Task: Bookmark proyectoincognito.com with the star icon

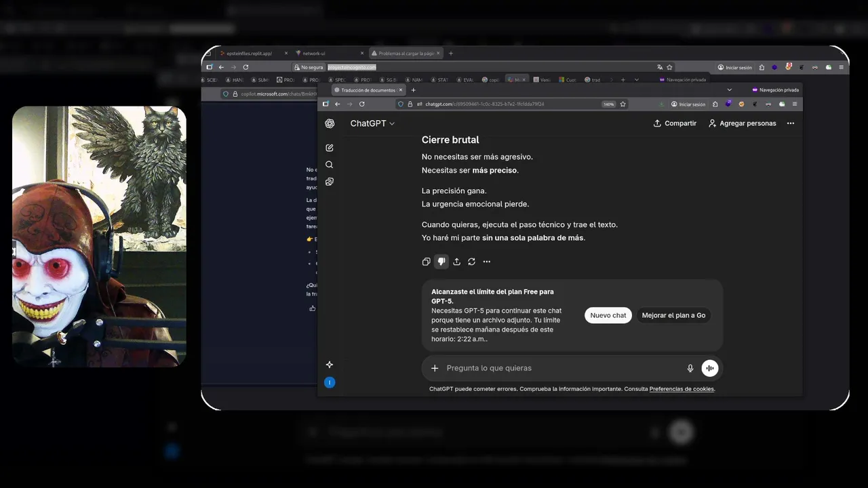Action: tap(669, 67)
